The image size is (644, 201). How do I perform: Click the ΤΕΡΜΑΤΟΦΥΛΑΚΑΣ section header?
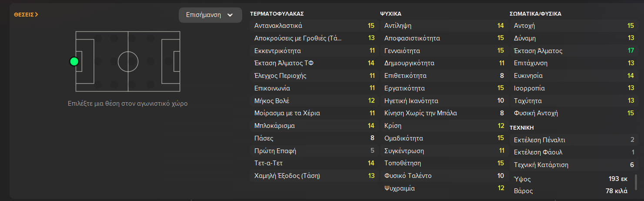coord(277,14)
